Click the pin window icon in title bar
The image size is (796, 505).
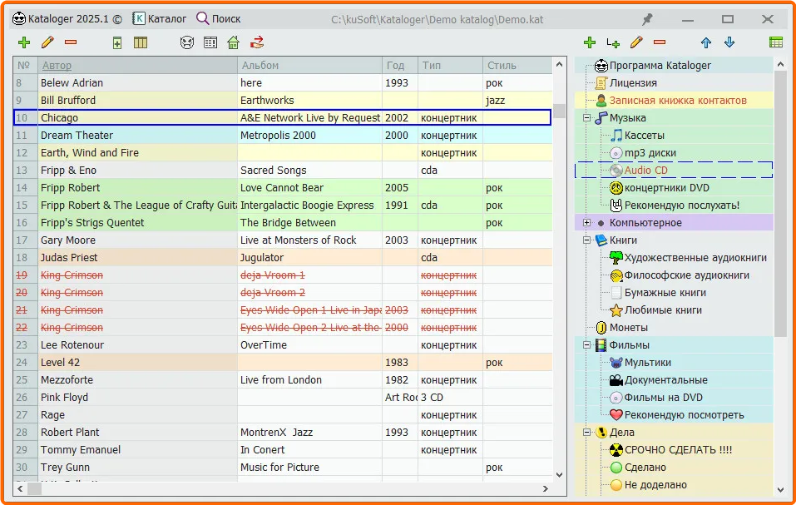click(x=647, y=19)
